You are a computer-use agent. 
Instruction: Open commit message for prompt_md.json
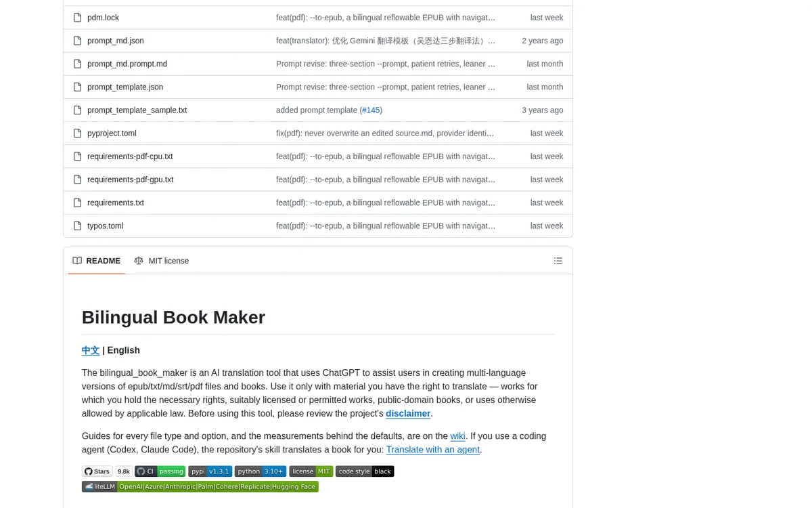(386, 41)
